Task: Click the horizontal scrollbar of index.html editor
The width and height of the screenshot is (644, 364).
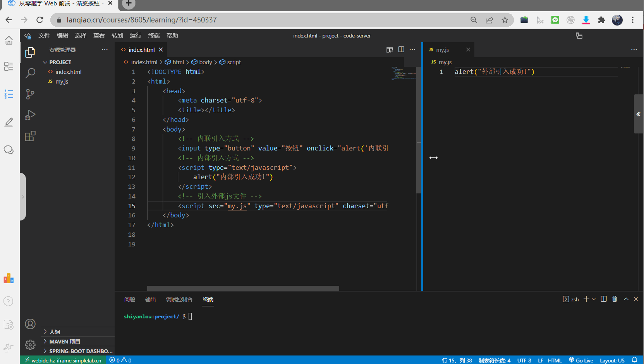Action: pos(243,288)
